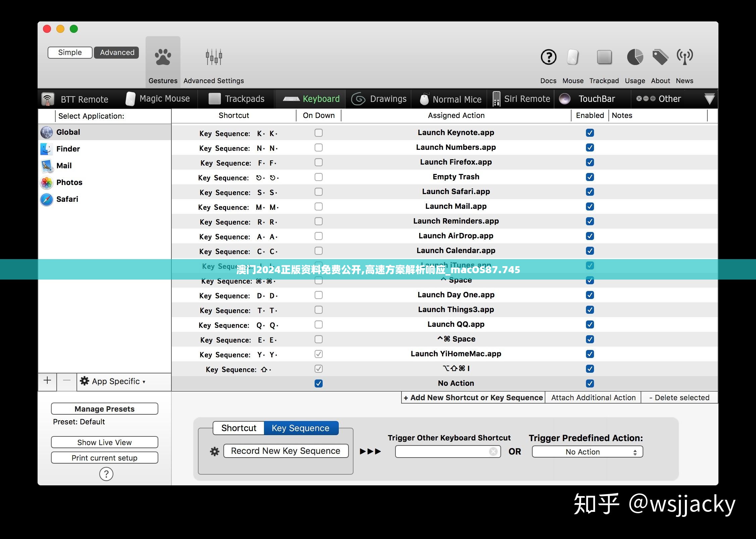Screen dimensions: 756x539
Task: Switch to Drawings tab
Action: [x=379, y=99]
